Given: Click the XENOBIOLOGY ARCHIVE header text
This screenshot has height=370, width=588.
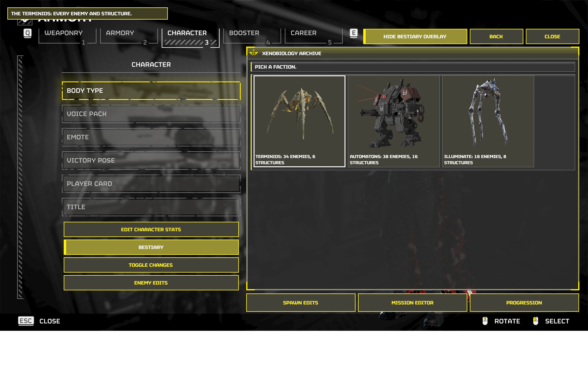Looking at the screenshot, I should [x=292, y=53].
